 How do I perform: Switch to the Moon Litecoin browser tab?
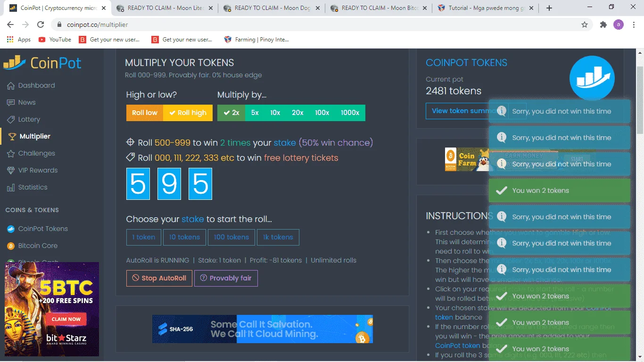pyautogui.click(x=165, y=8)
